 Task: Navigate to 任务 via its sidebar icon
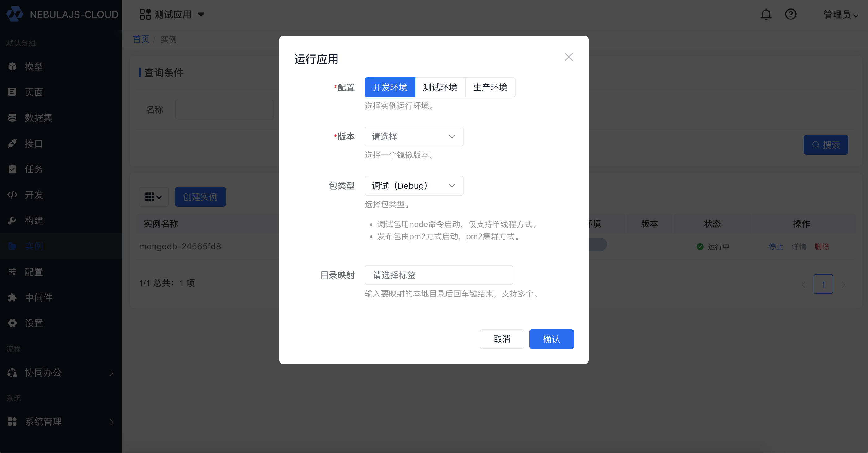pos(12,169)
